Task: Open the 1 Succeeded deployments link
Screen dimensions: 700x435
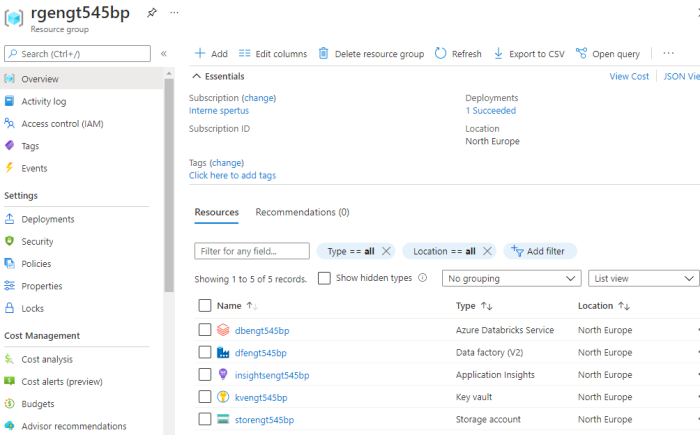Action: tap(491, 111)
